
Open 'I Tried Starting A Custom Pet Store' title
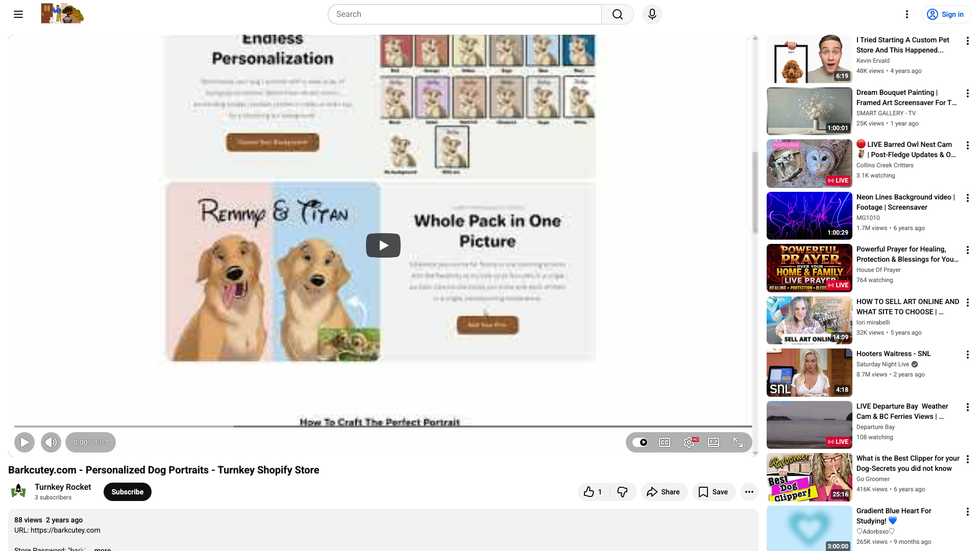(903, 45)
